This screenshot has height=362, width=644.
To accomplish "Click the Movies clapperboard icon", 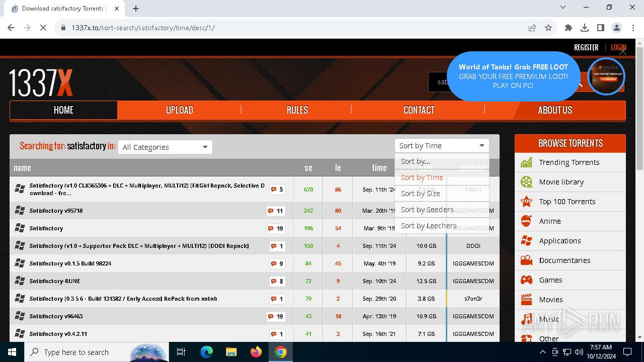I will 526,300.
